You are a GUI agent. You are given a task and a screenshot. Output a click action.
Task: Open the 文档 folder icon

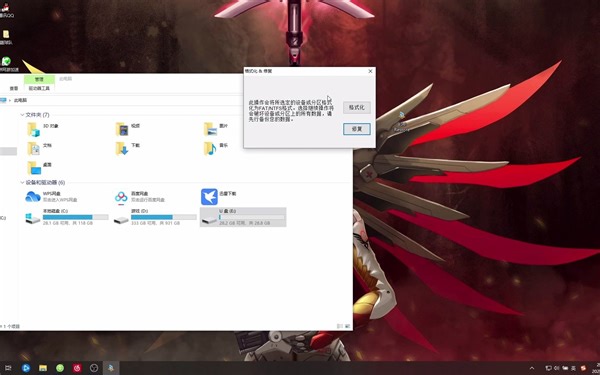click(x=33, y=148)
